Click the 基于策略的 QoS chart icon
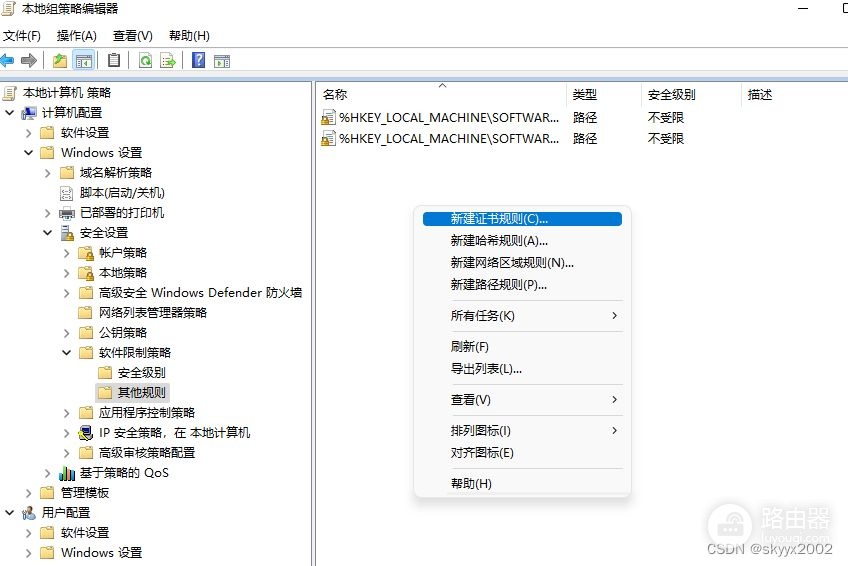 point(67,473)
